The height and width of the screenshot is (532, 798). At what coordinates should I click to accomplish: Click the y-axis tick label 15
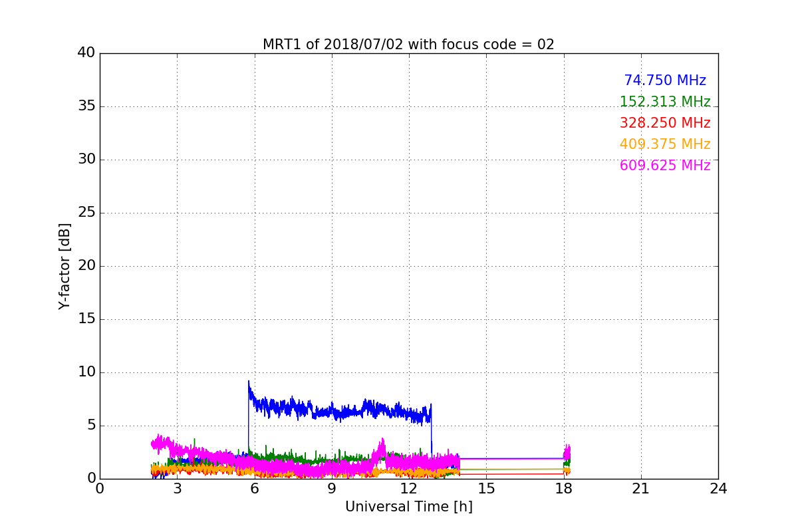(86, 319)
